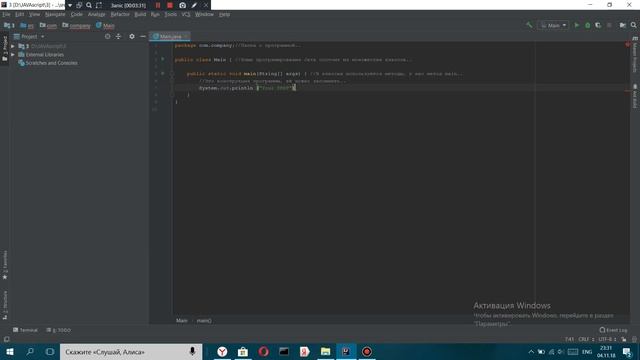Screen dimensions: 640x360
Task: Click the Search Everywhere magnifier icon
Action: pos(633,25)
